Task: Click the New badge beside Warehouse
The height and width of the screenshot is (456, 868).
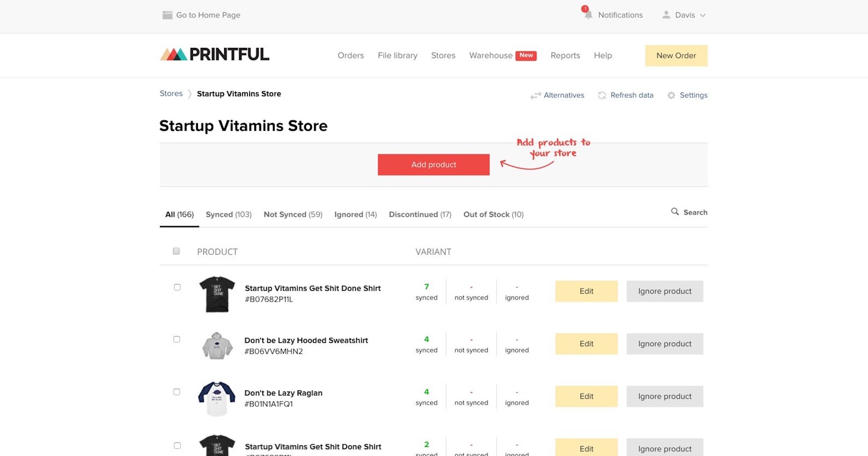Action: click(526, 56)
